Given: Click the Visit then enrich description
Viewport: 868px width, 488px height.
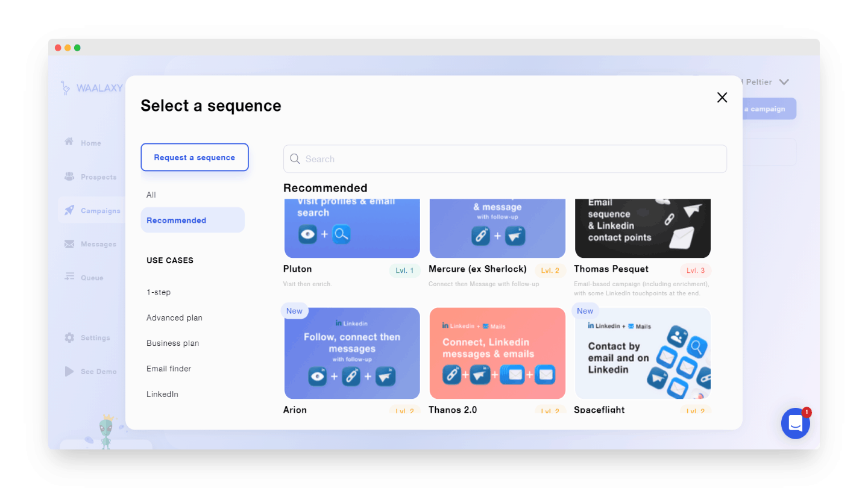Looking at the screenshot, I should coord(307,284).
